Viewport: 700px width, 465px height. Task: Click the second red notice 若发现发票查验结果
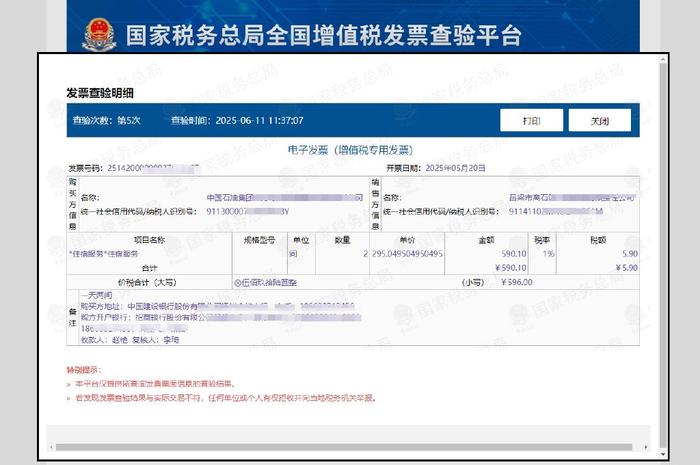point(226,398)
